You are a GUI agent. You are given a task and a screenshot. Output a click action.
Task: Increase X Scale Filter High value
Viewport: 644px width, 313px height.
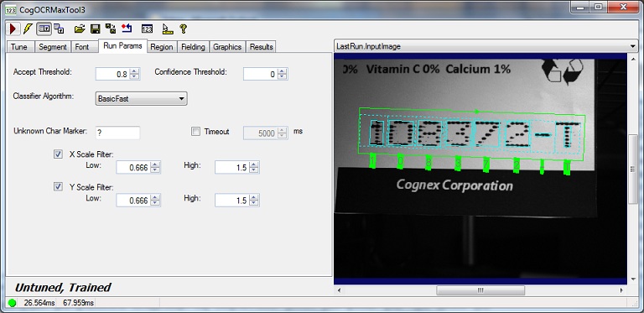(x=254, y=164)
